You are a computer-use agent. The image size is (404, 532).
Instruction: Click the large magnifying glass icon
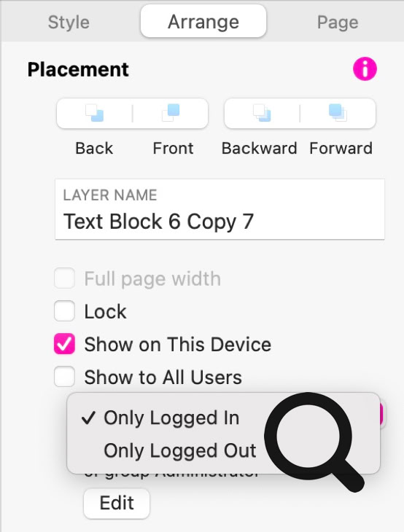pyautogui.click(x=314, y=442)
